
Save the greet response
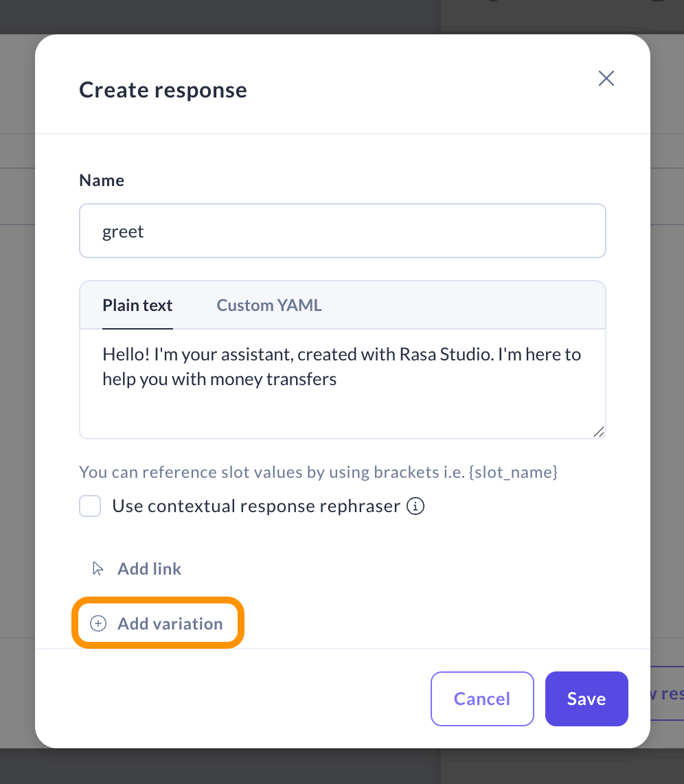pos(586,699)
